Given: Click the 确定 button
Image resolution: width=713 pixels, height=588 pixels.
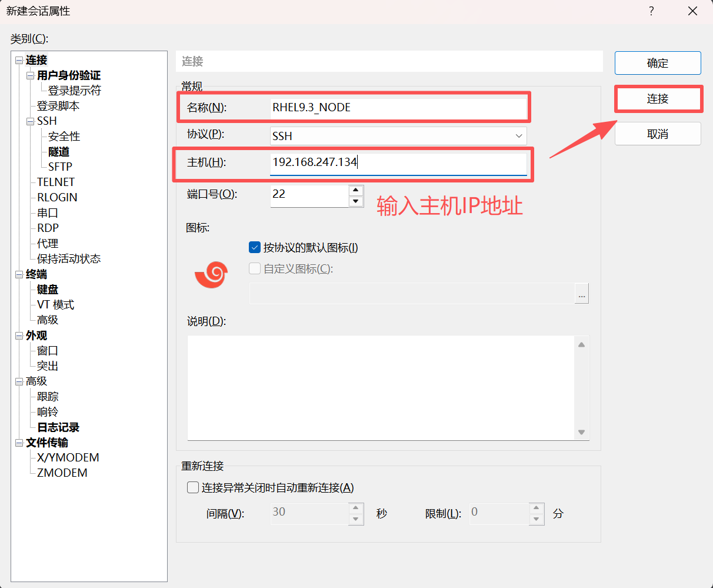Looking at the screenshot, I should coord(658,63).
